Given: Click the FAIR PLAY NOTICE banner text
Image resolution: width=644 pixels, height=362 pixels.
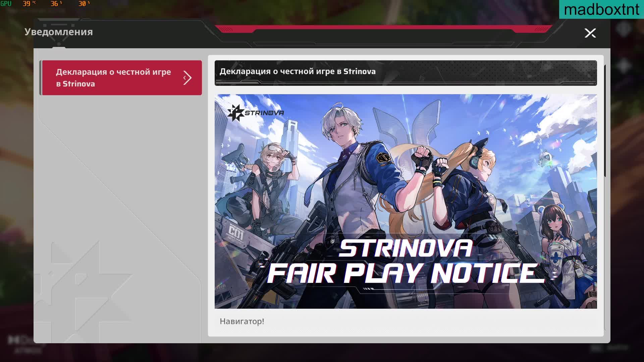Looking at the screenshot, I should pyautogui.click(x=405, y=273).
